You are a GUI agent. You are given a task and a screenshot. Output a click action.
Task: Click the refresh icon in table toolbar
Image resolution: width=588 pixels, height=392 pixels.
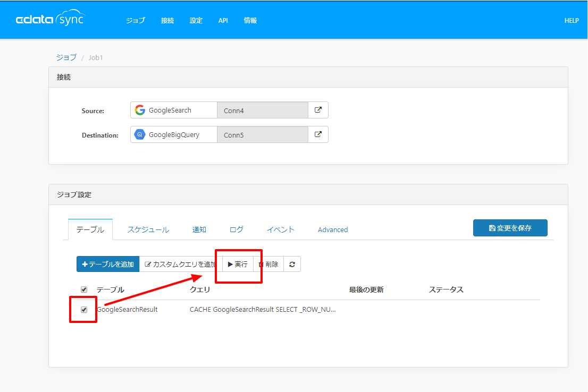292,264
